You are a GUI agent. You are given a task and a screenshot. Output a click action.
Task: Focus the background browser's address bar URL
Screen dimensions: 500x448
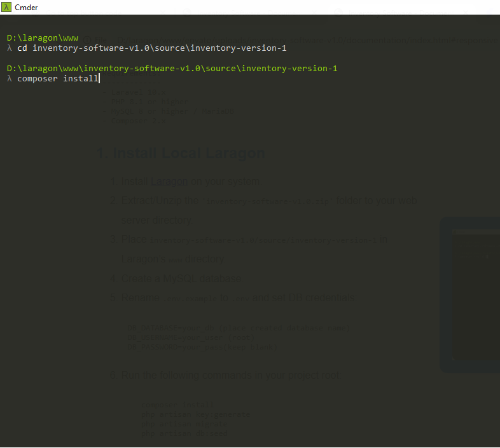coord(306,41)
